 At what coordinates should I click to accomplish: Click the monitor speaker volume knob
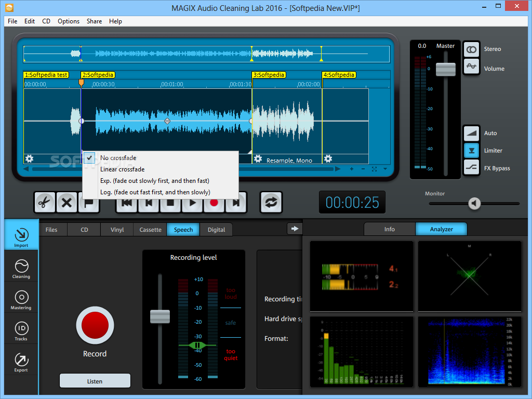point(474,204)
